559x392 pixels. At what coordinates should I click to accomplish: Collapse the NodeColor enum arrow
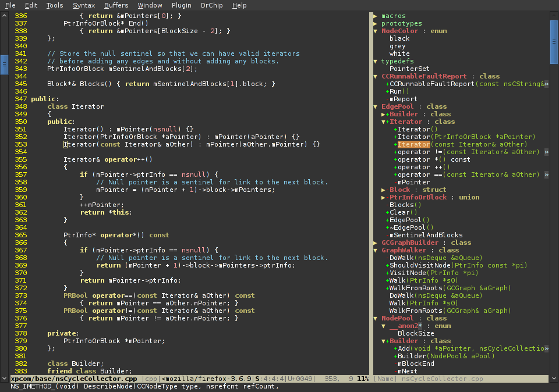tap(376, 31)
